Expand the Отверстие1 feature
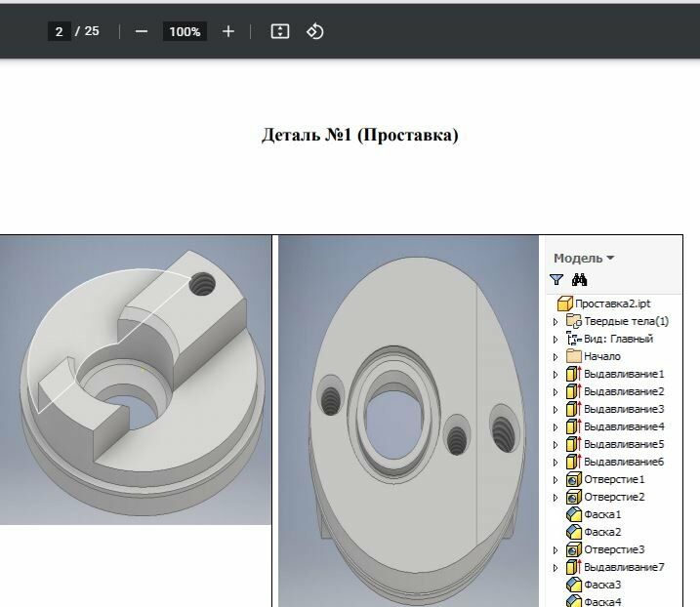Image resolution: width=700 pixels, height=607 pixels. (556, 480)
